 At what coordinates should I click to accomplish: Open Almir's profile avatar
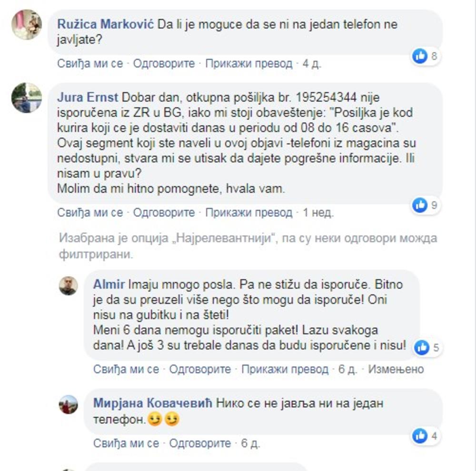click(68, 285)
